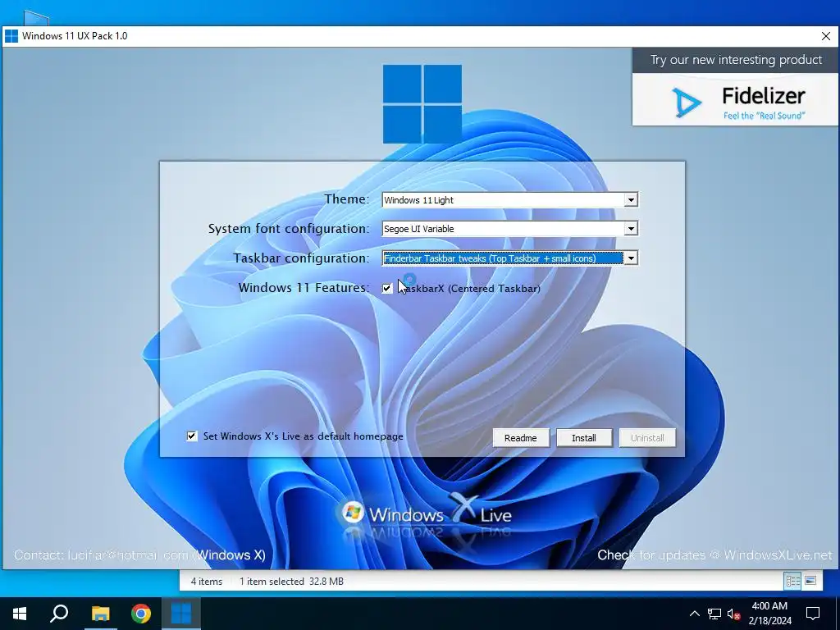Show hidden system tray icons

[694, 614]
